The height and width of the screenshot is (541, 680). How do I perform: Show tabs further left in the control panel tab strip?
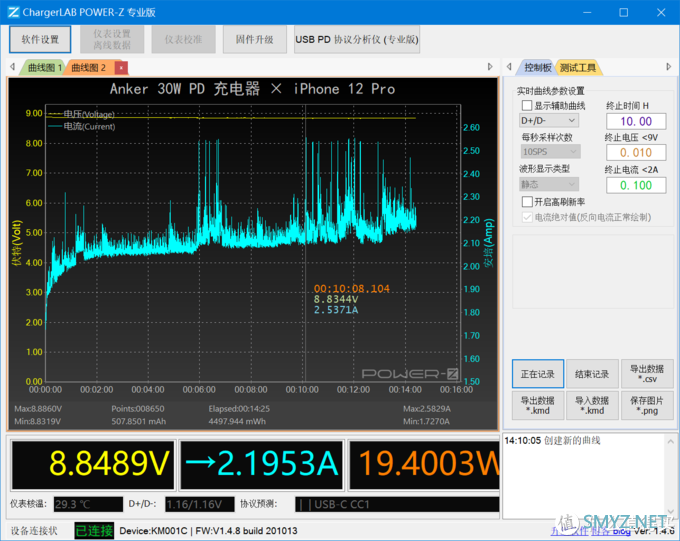509,67
